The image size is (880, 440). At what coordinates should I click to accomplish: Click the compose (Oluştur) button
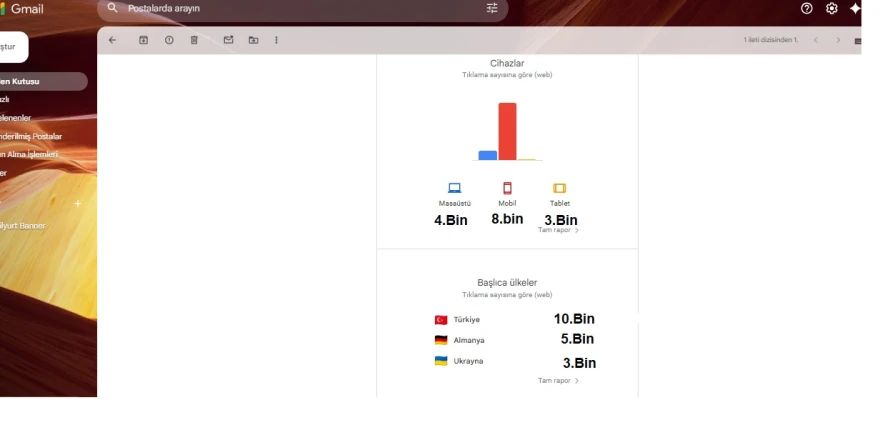(13, 47)
